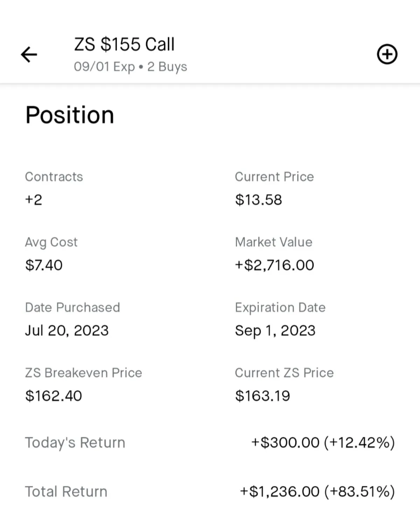Tap the ZS $155 Call title
The image size is (420, 525).
point(124,44)
